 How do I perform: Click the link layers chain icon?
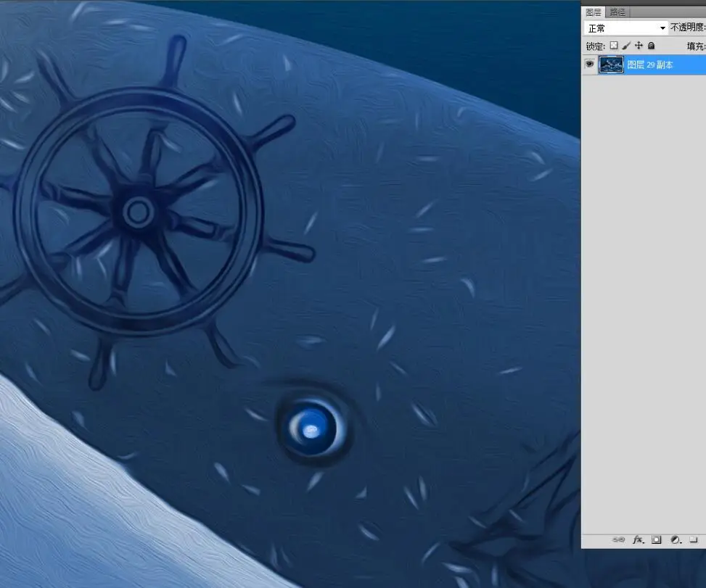(x=619, y=539)
